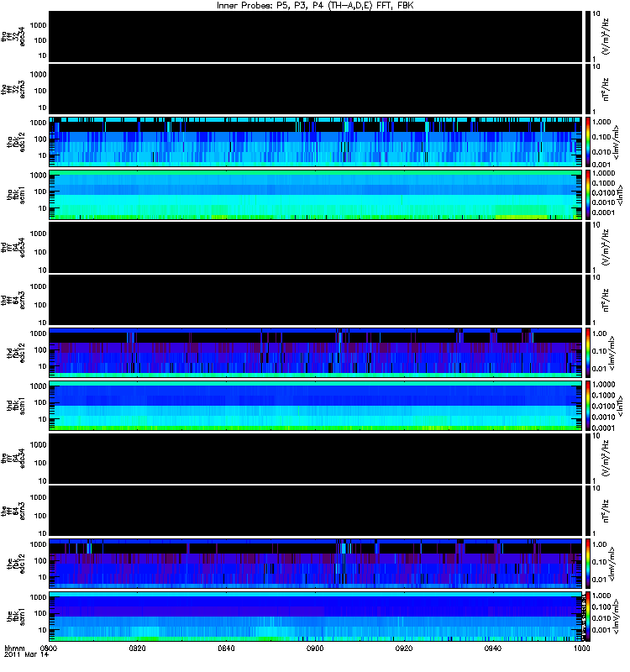Click the '1.000' top value on tha fbk edc12 color bar

point(601,122)
